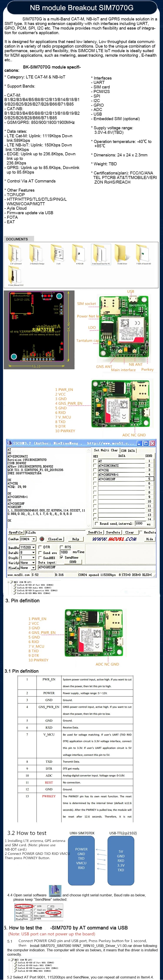
Task: Open the BaudRa 115200 dropdown
Action: (x=33, y=547)
